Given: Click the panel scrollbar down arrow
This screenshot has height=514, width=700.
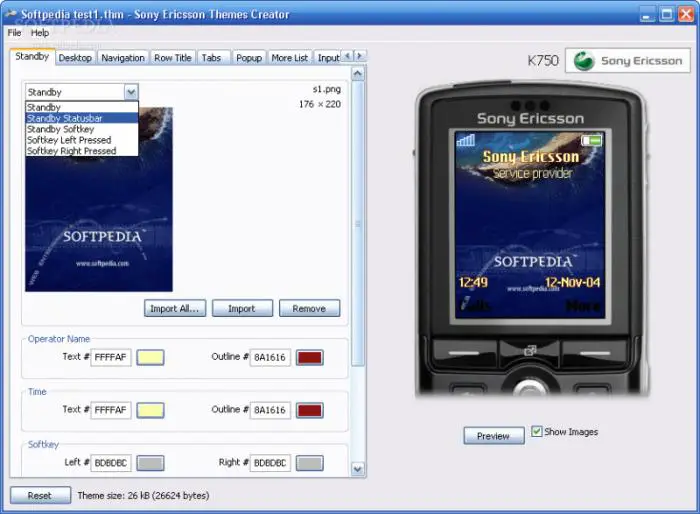Looking at the screenshot, I should point(358,469).
